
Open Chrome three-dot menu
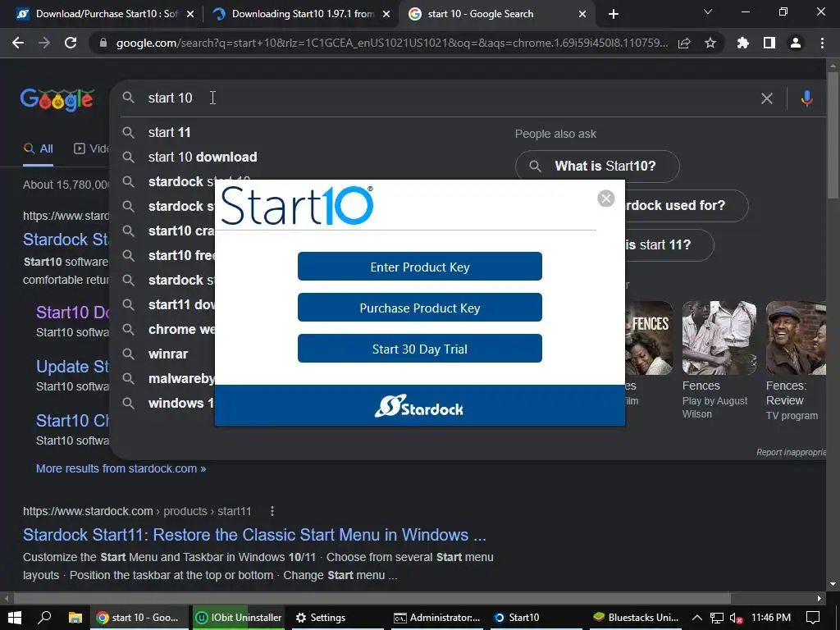(x=822, y=43)
